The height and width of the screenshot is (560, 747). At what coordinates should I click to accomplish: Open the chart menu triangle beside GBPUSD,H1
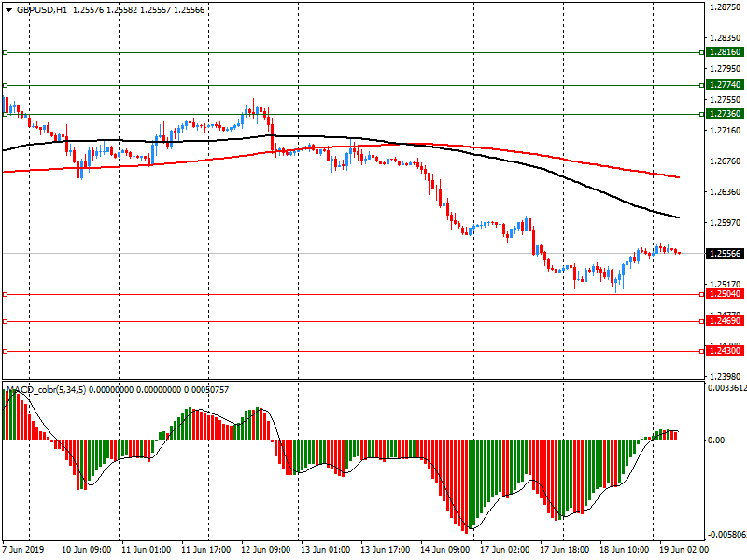(x=8, y=10)
